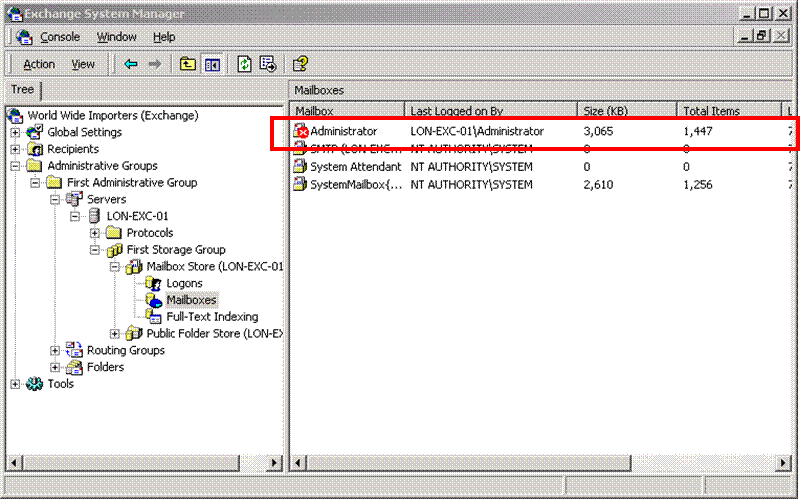Click the SystemMailbox row icon
This screenshot has width=800, height=499.
(x=300, y=184)
